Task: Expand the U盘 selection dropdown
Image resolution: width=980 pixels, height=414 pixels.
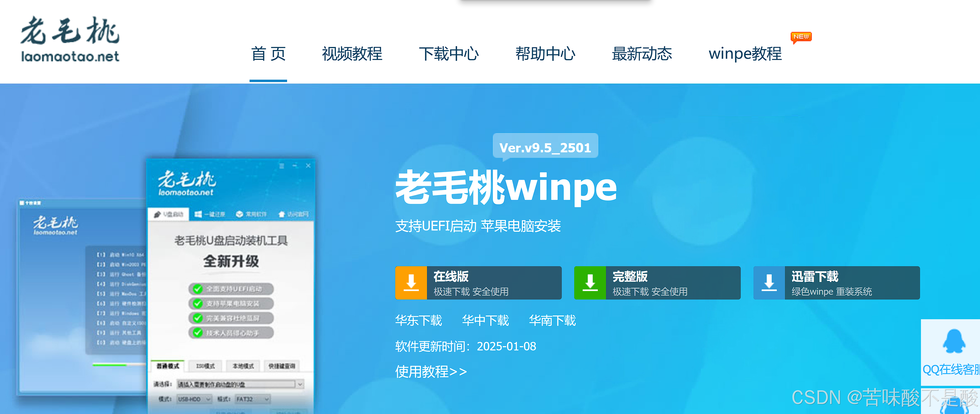Action: click(300, 384)
